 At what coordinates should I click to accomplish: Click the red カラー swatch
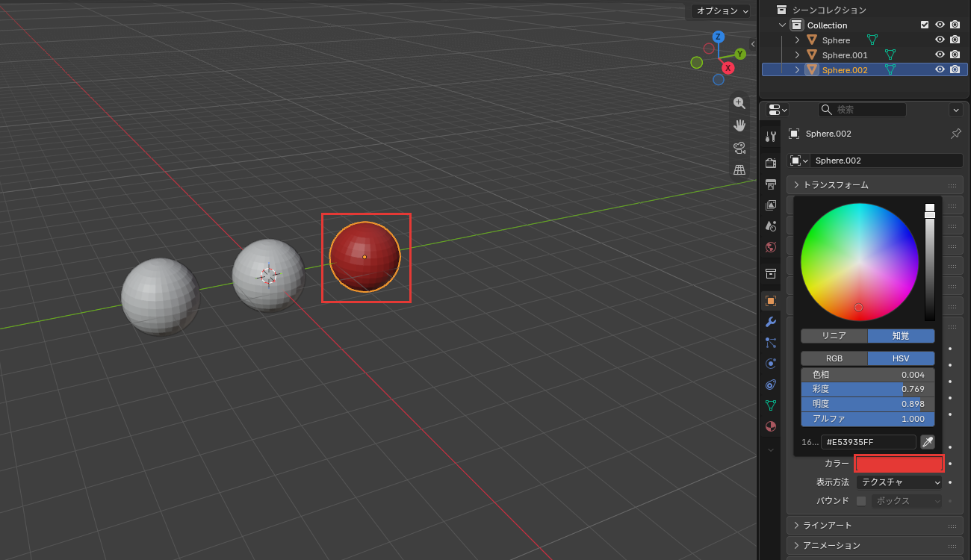[899, 464]
